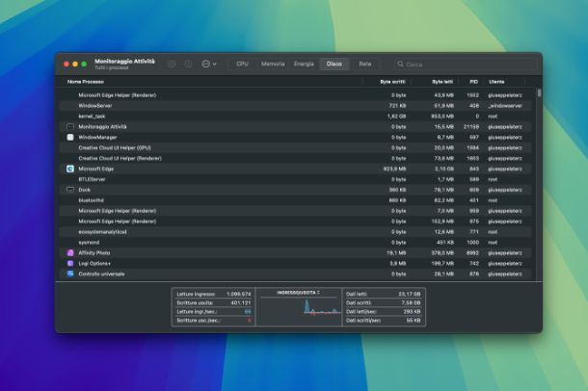
Task: Click the Dati scritti 7,58 GB value
Action: 411,302
